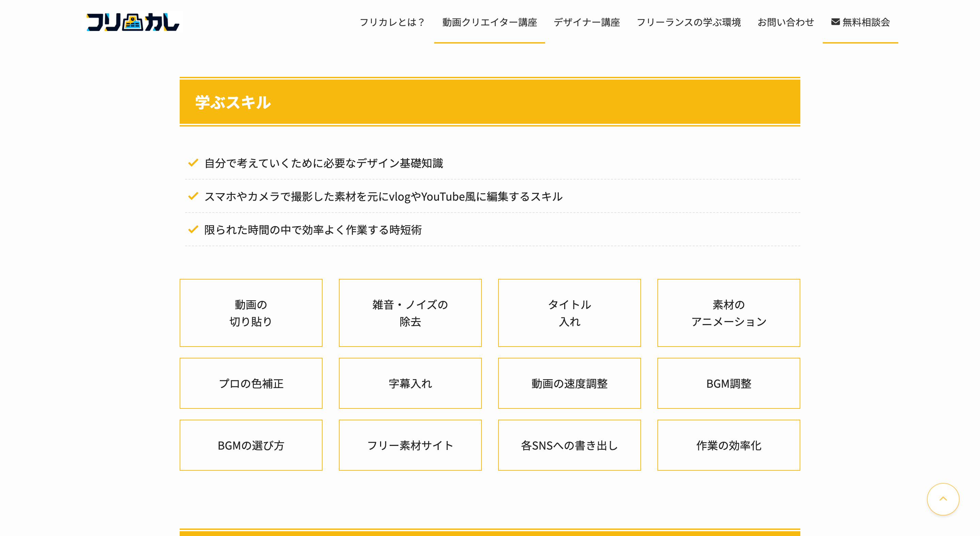This screenshot has height=536, width=980.
Task: Click the checkmark beside デザイン基礎知識 line
Action: (193, 163)
